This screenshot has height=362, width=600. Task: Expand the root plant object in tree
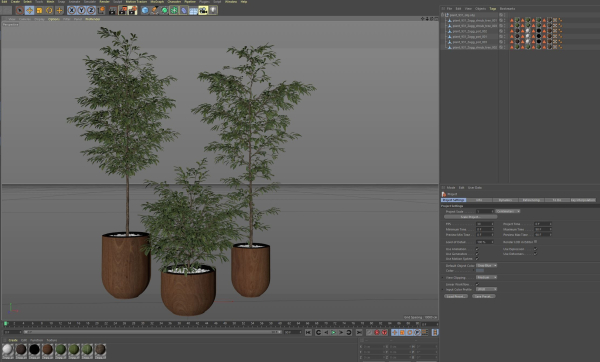[x=443, y=15]
